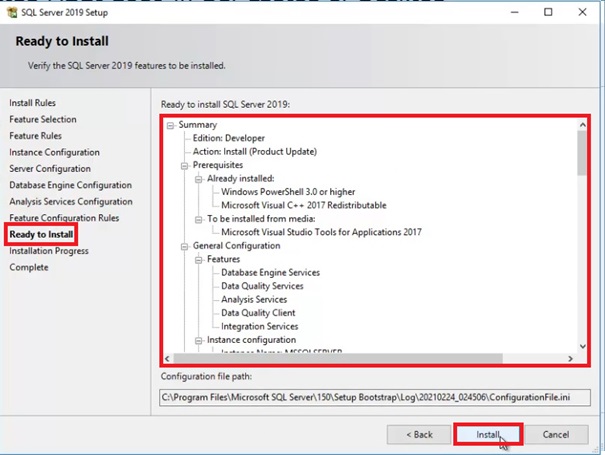Select the Feature Selection step

[43, 119]
